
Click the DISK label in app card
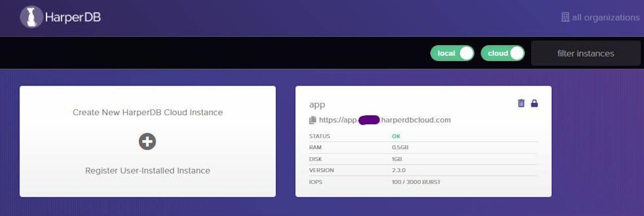point(315,159)
